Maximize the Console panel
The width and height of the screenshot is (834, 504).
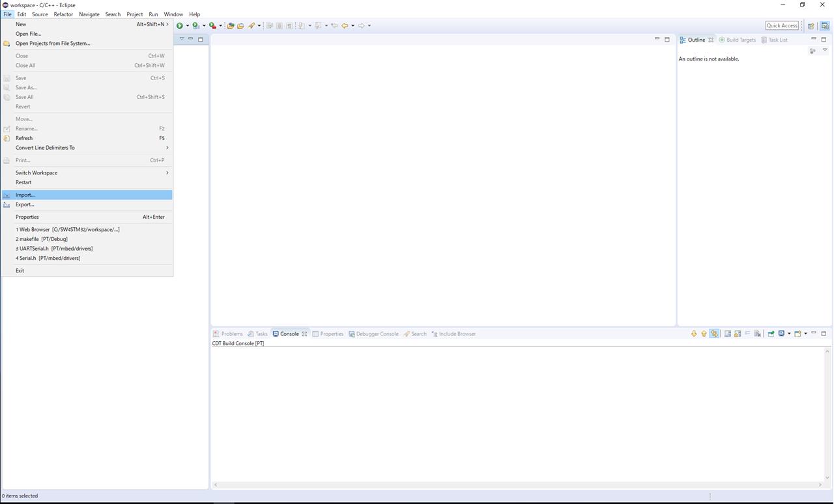(x=824, y=333)
